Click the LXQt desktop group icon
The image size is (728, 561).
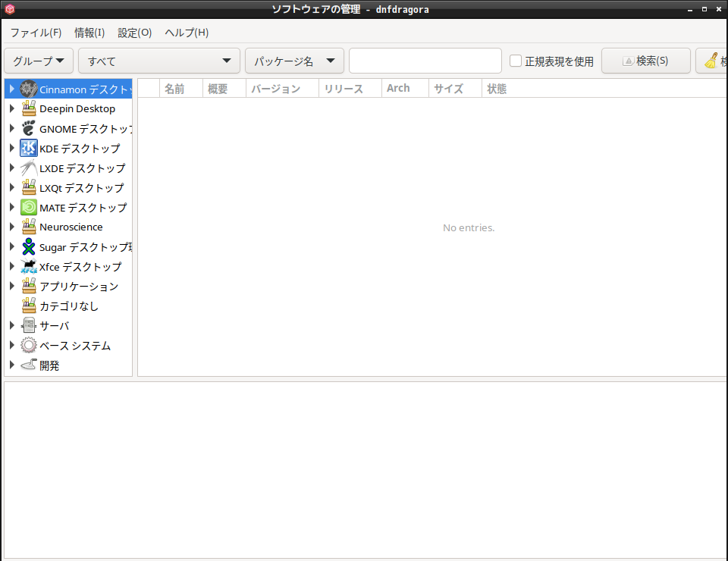(x=29, y=187)
